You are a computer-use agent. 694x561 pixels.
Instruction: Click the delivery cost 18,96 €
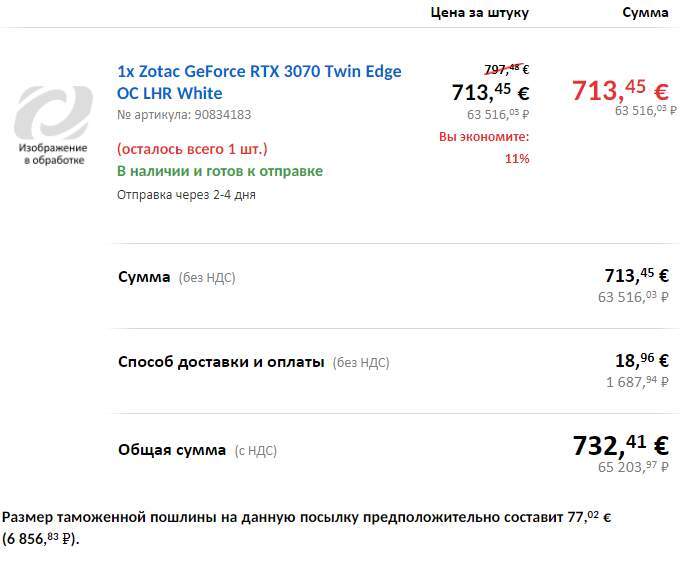pos(641,361)
